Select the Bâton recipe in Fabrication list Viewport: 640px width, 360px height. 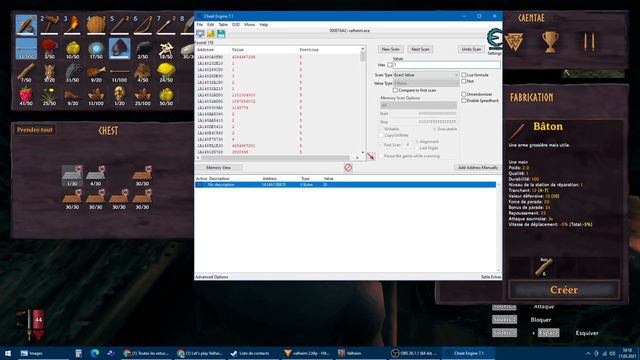click(548, 127)
